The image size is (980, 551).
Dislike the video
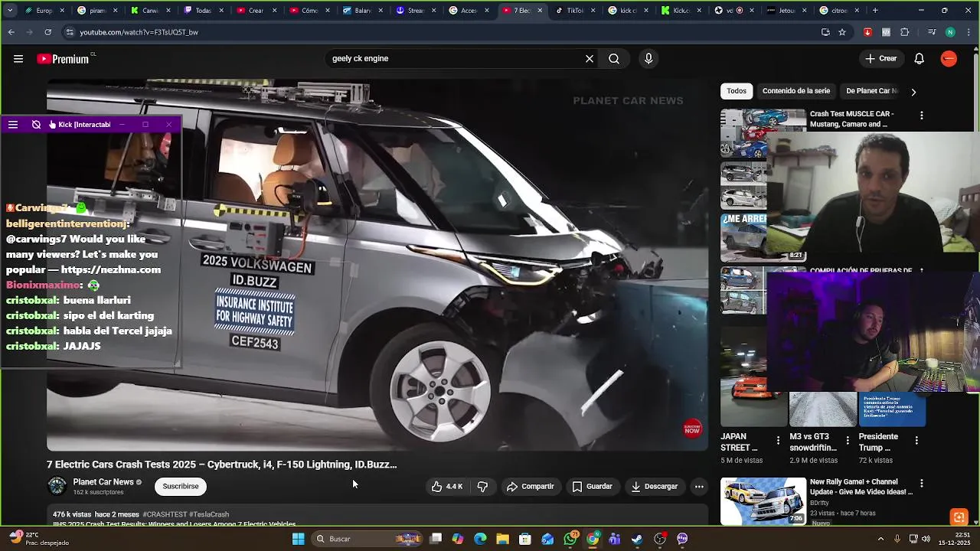point(482,487)
